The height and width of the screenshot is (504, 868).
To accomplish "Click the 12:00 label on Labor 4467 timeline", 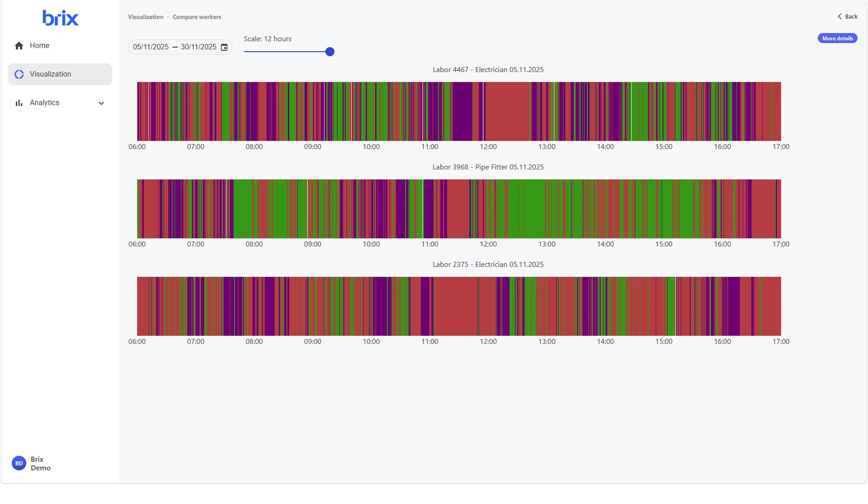I will [488, 147].
